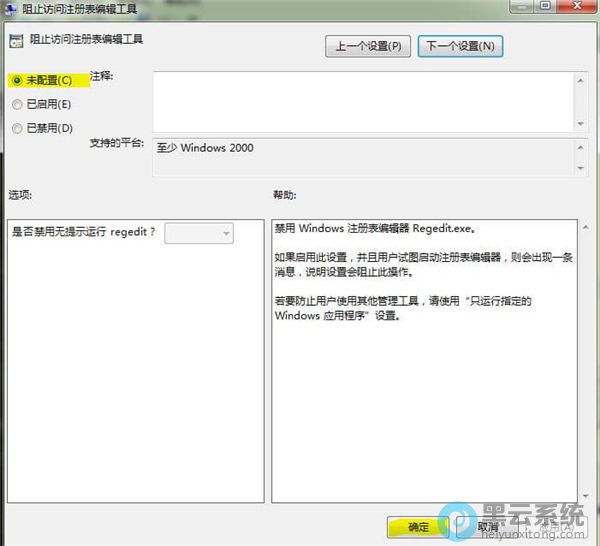Select the 未配置(C) radio button
The height and width of the screenshot is (546, 600).
point(16,79)
